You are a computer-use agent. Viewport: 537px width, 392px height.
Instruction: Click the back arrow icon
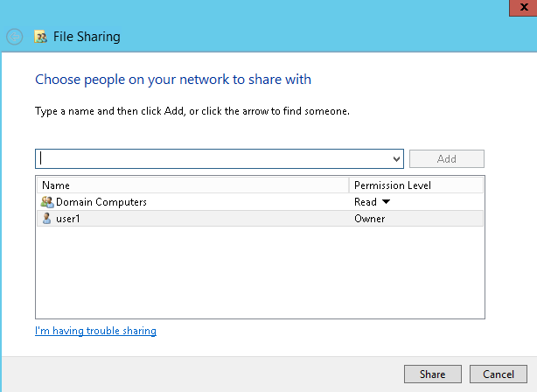click(14, 37)
